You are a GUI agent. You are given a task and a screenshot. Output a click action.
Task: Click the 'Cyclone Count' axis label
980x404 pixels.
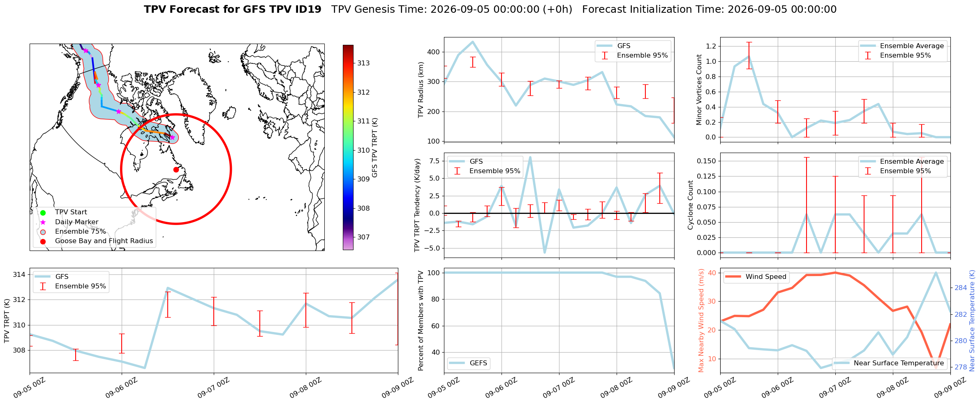coord(690,205)
